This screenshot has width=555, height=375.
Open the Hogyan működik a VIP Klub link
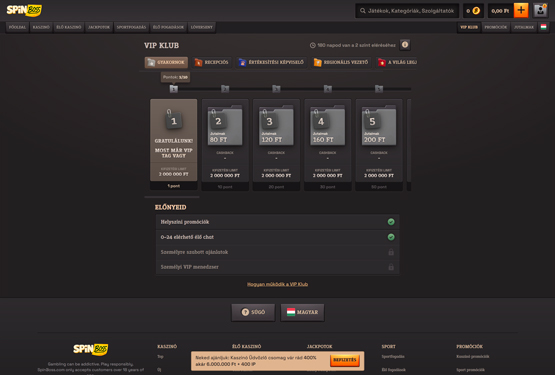(x=278, y=284)
